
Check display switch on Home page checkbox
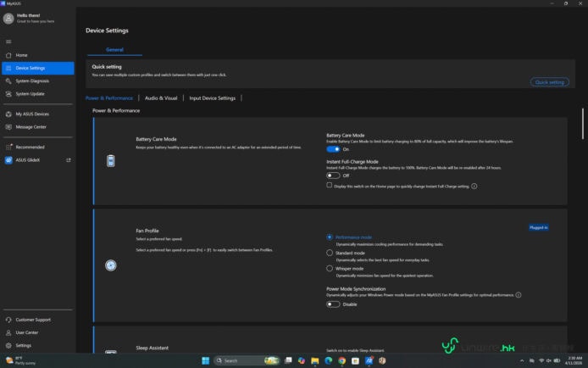330,186
